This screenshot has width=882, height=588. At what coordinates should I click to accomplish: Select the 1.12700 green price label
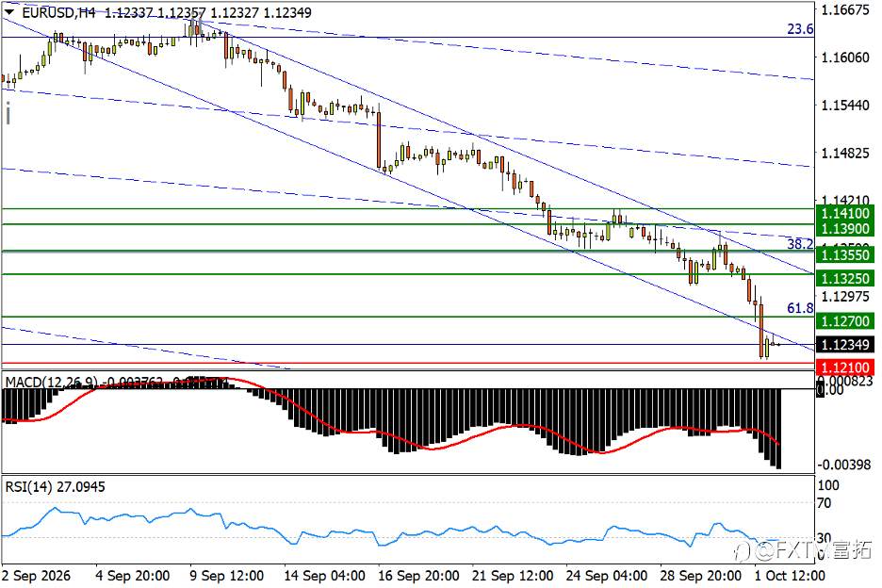click(x=845, y=321)
